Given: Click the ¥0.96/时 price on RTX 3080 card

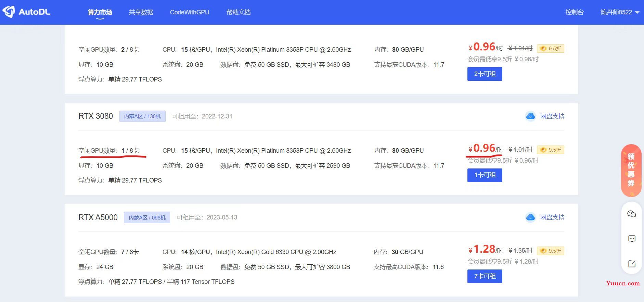Looking at the screenshot, I should click(486, 149).
